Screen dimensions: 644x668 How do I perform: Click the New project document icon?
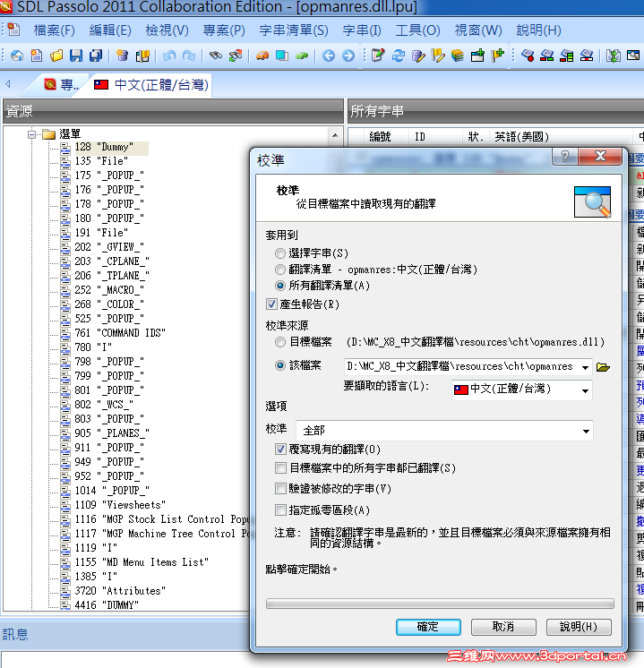tap(37, 56)
